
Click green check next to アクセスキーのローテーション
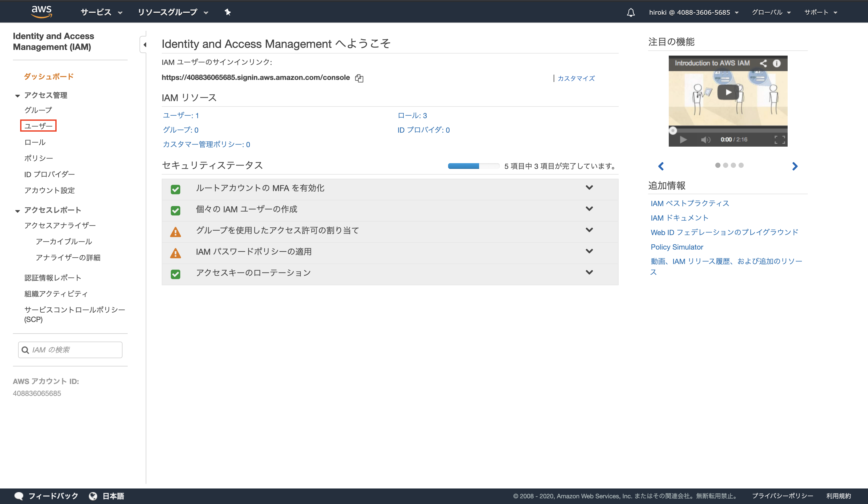pyautogui.click(x=175, y=274)
